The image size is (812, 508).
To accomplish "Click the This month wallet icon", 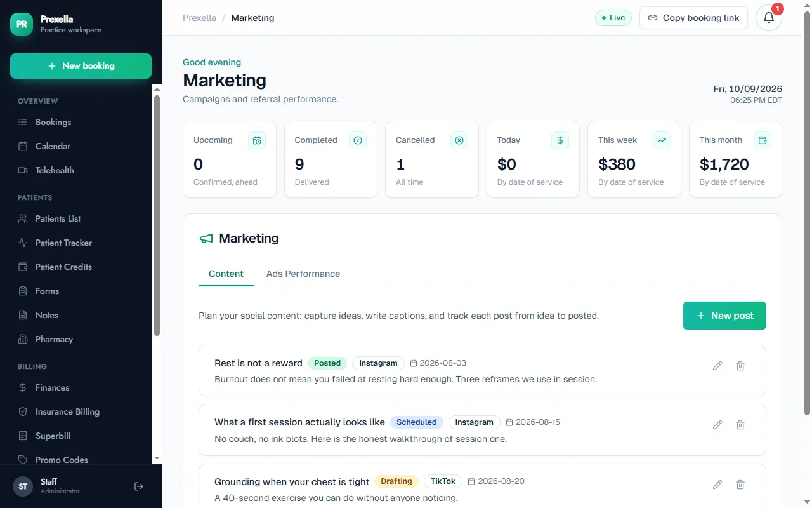I will [x=763, y=140].
